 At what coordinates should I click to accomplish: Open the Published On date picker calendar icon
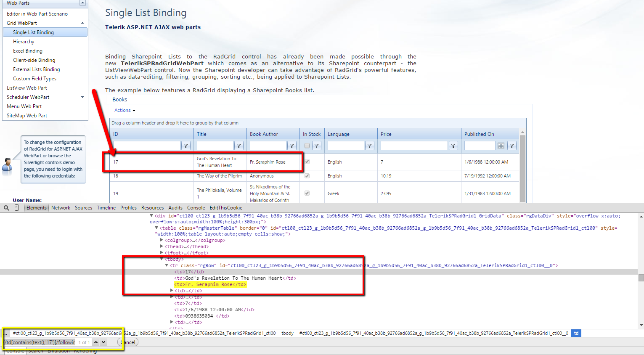pyautogui.click(x=501, y=146)
